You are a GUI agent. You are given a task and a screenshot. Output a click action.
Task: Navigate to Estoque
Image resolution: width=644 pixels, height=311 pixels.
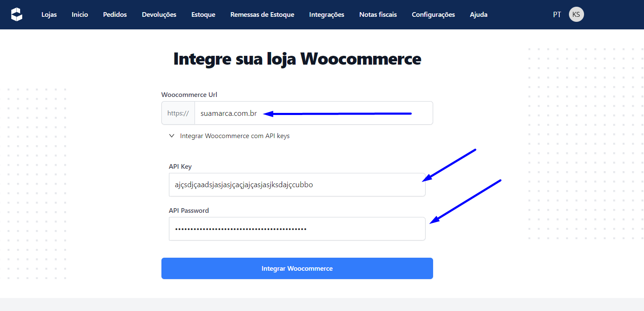click(203, 14)
